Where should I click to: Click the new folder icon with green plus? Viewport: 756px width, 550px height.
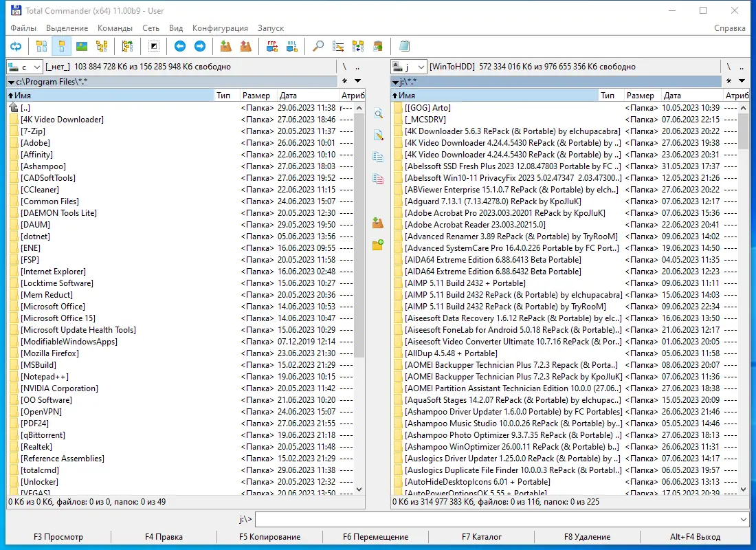point(378,245)
